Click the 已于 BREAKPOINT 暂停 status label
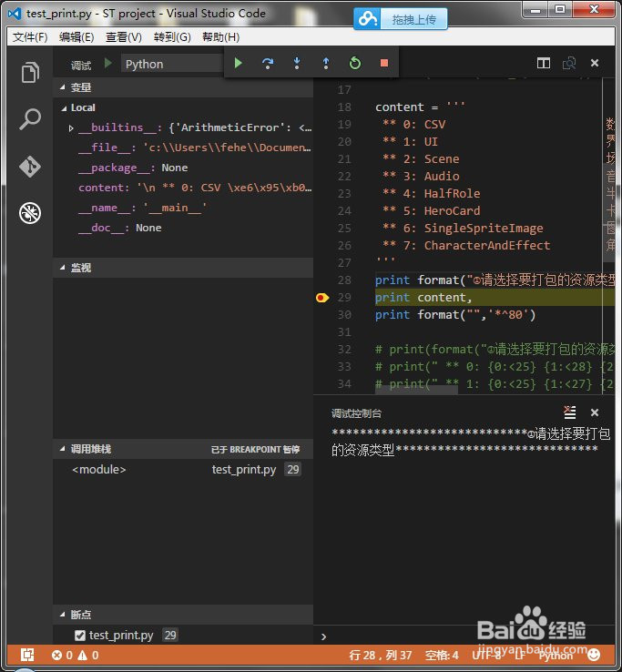 tap(255, 449)
